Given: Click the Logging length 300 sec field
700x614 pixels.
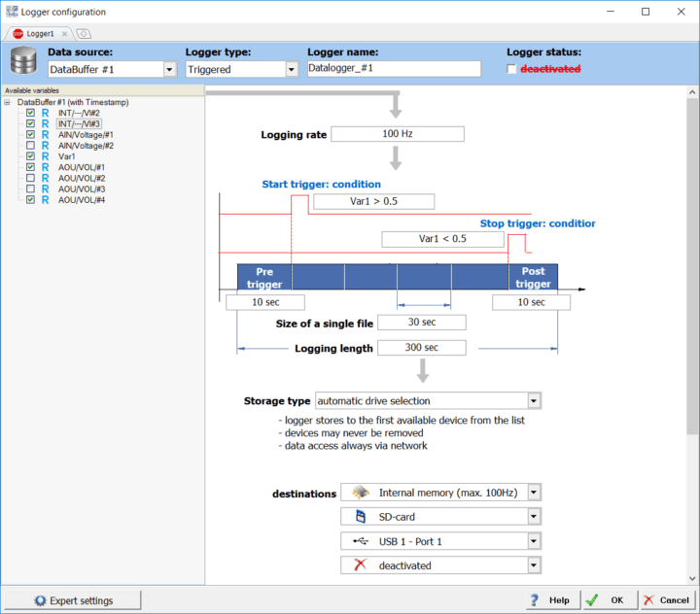Looking at the screenshot, I should tap(422, 348).
